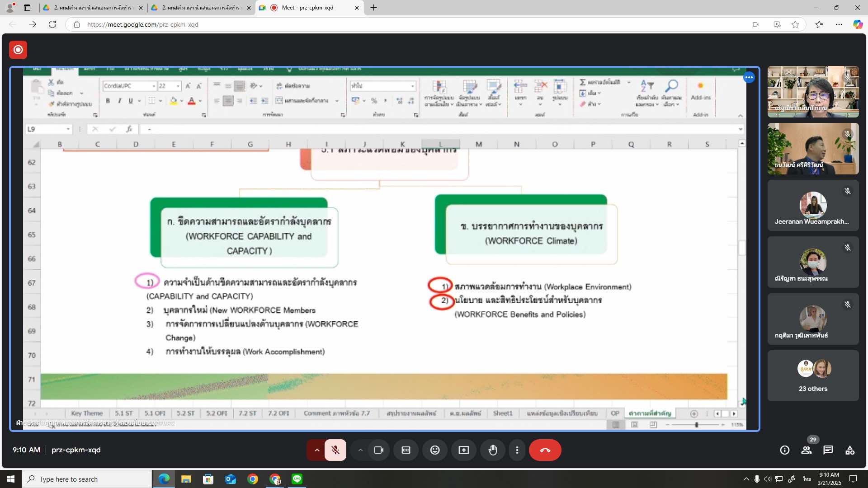The height and width of the screenshot is (488, 868).
Task: Open LINE app in taskbar
Action: [x=297, y=479]
